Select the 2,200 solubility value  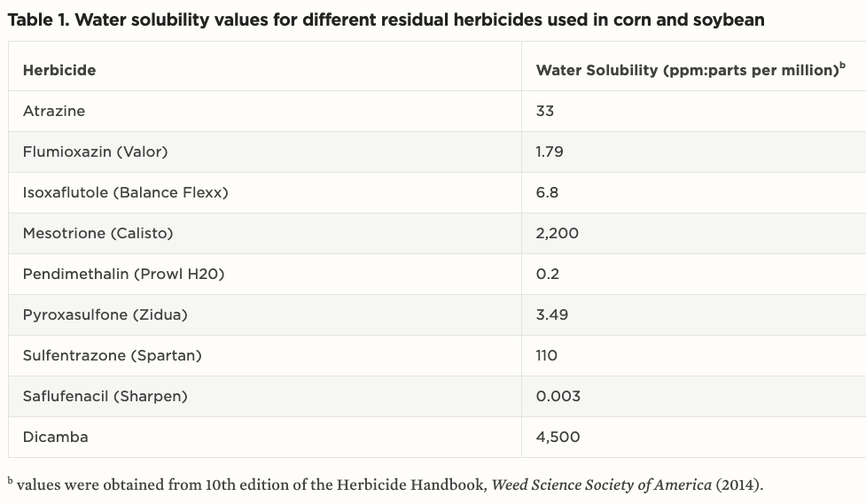(x=558, y=233)
